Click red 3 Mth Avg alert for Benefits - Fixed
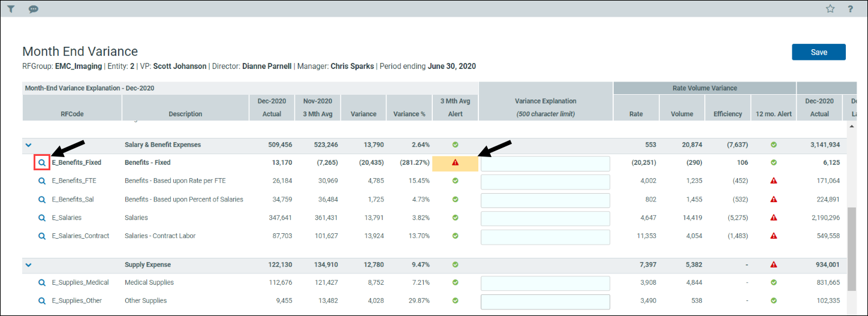This screenshot has width=868, height=316. pyautogui.click(x=455, y=162)
